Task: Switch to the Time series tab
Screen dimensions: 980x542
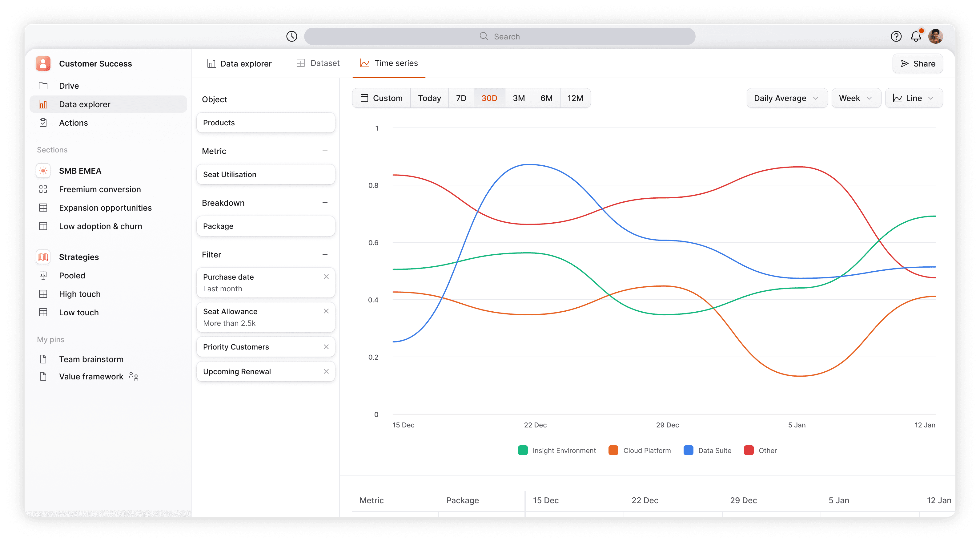Action: pos(389,63)
